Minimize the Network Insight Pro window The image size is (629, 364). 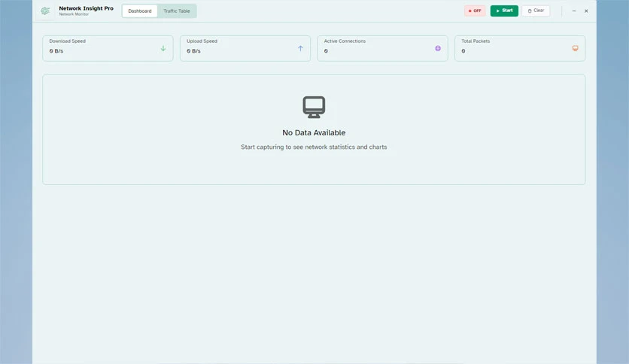574,11
